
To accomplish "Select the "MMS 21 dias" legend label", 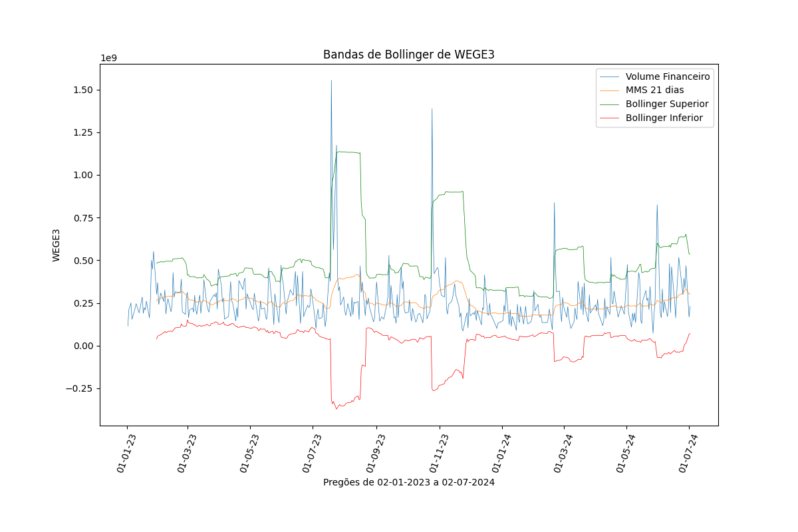I will click(654, 90).
